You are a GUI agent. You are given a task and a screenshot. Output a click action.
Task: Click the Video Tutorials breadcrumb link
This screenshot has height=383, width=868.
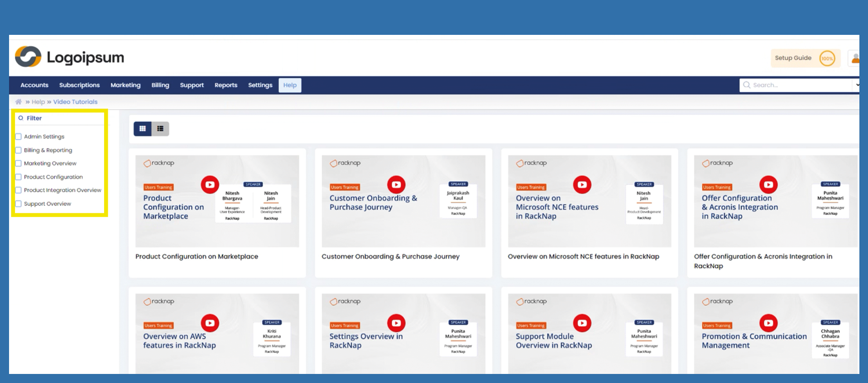coord(75,102)
